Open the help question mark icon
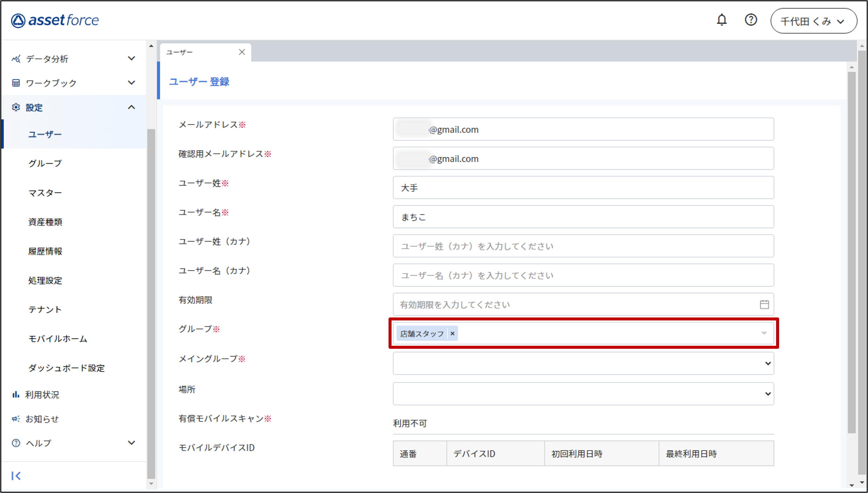The height and width of the screenshot is (493, 868). [750, 20]
